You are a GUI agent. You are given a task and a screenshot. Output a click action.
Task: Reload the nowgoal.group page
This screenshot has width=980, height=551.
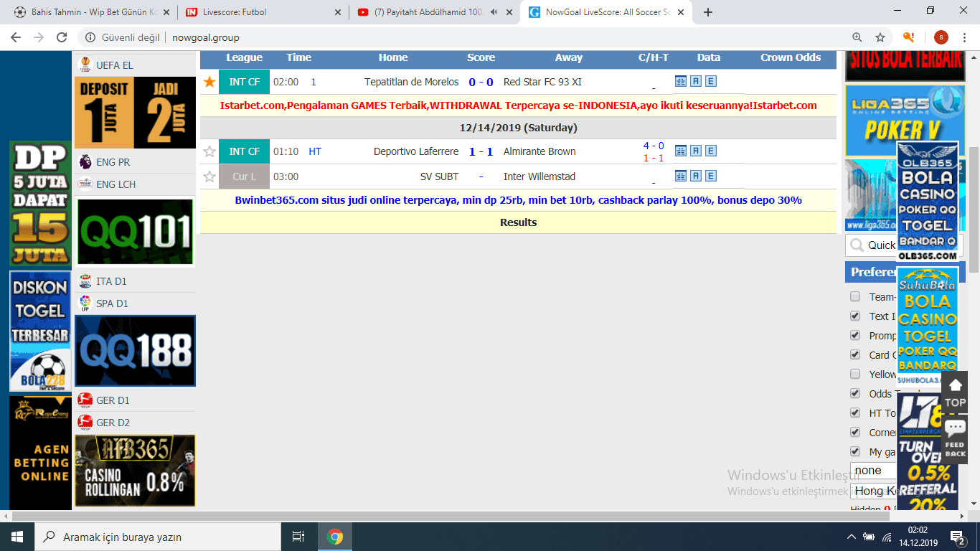pyautogui.click(x=62, y=37)
